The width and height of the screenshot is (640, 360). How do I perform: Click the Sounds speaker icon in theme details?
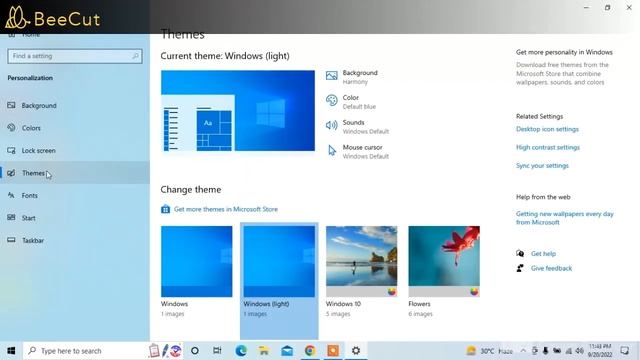331,125
